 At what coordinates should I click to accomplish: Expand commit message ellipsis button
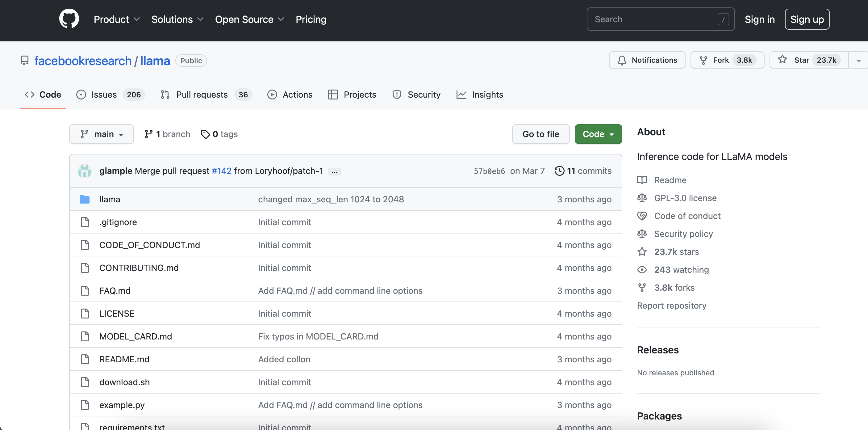[x=334, y=172]
